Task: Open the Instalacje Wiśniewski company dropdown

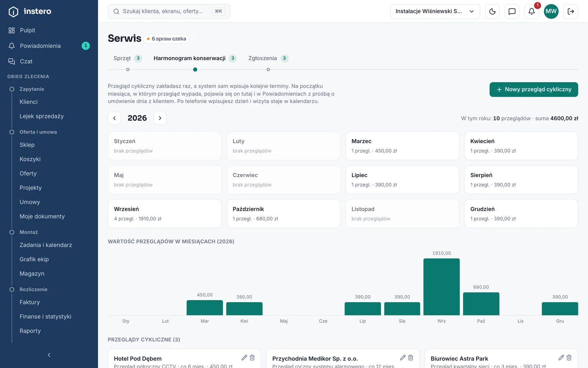Action: tap(435, 11)
